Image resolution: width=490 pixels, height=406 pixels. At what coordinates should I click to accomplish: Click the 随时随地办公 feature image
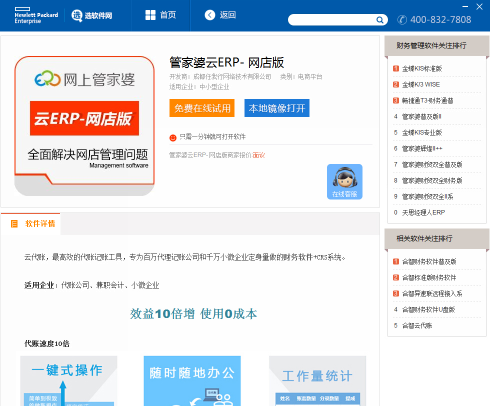click(192, 381)
